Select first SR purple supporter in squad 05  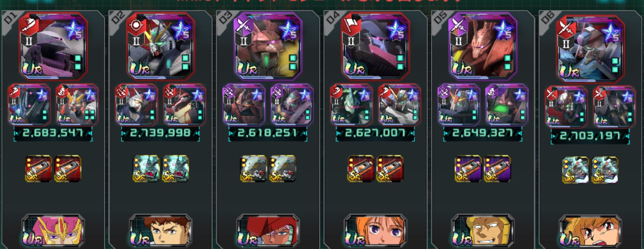tap(468, 169)
